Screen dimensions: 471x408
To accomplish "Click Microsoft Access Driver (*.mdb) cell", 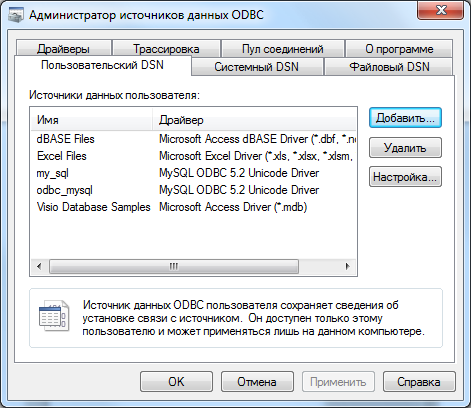I will 233,207.
